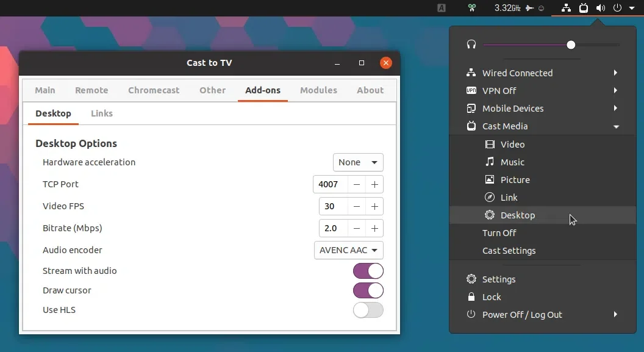Decrease the Bitrate value
This screenshot has height=352, width=644.
(x=357, y=228)
